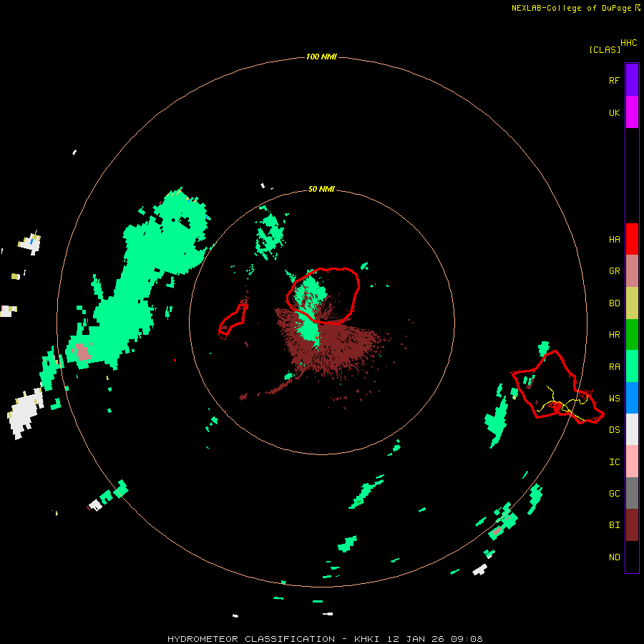Click the BI legend label
The image size is (644, 644).
pyautogui.click(x=614, y=525)
